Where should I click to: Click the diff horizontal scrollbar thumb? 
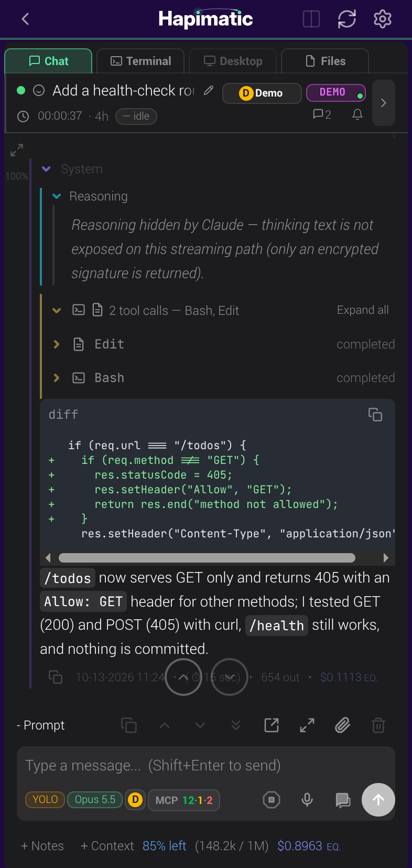point(207,558)
